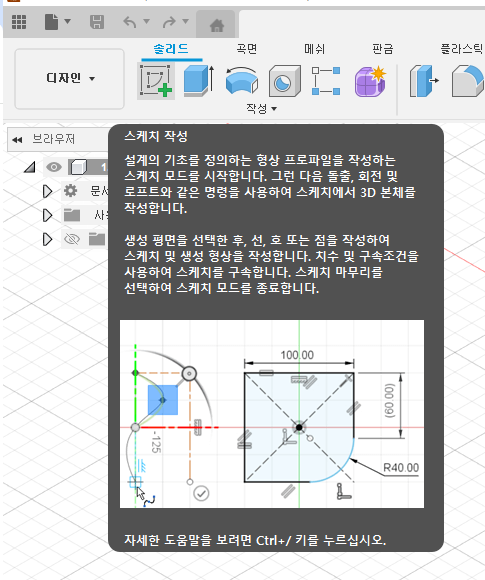Click the 스케치 작성 tooltip title

pos(156,136)
